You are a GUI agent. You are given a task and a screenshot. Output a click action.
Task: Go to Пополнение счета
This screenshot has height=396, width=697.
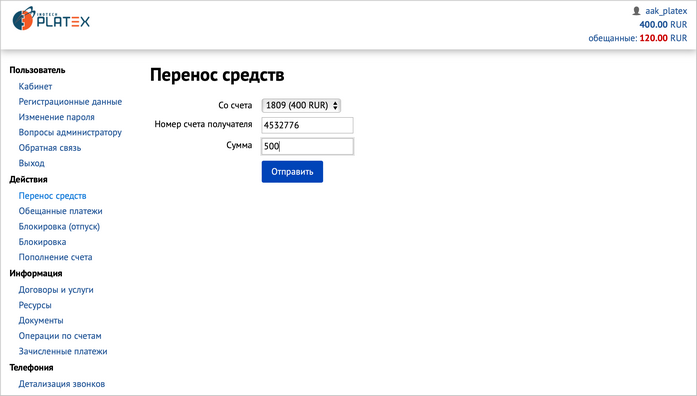55,257
